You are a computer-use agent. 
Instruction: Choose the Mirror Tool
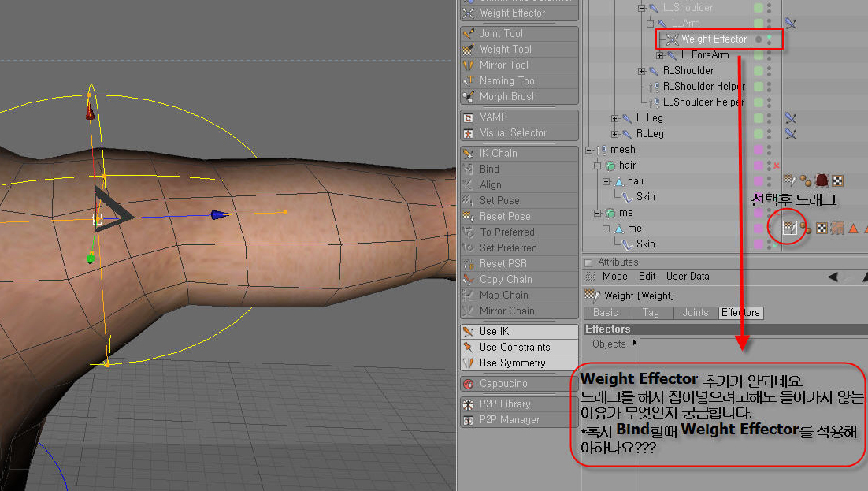pyautogui.click(x=519, y=65)
